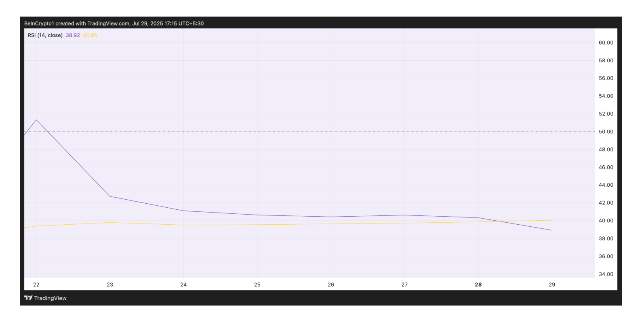Click where purple and yellow lines cross
Image resolution: width=644 pixels, height=312 pixels.
(500, 221)
